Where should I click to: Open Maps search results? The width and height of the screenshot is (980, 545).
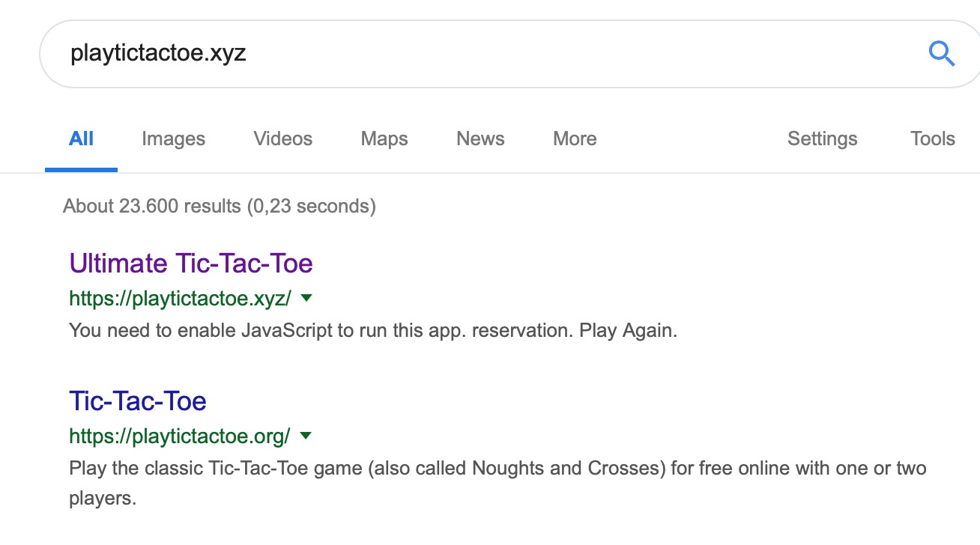pyautogui.click(x=384, y=138)
